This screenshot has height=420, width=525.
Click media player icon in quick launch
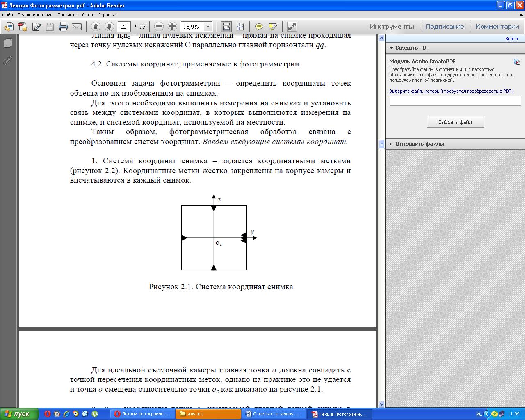click(76, 414)
